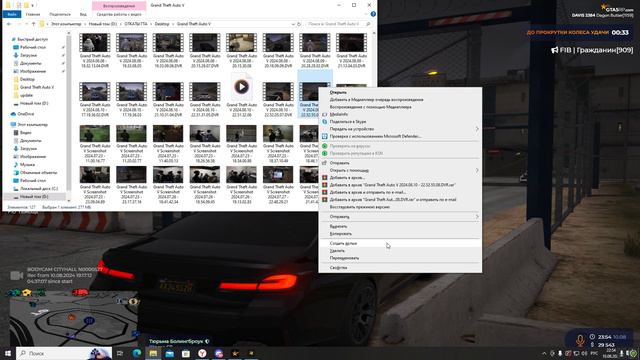Choose Открыть in the context menu

[x=400, y=92]
